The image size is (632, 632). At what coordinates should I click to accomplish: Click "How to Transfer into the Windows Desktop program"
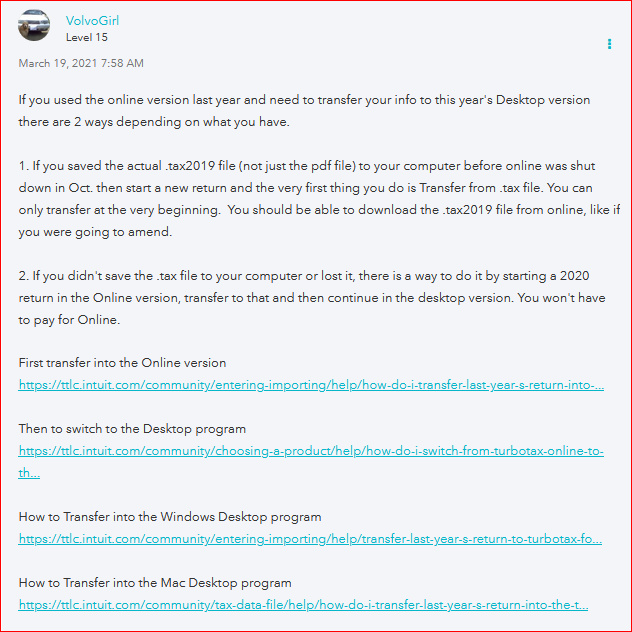[170, 517]
